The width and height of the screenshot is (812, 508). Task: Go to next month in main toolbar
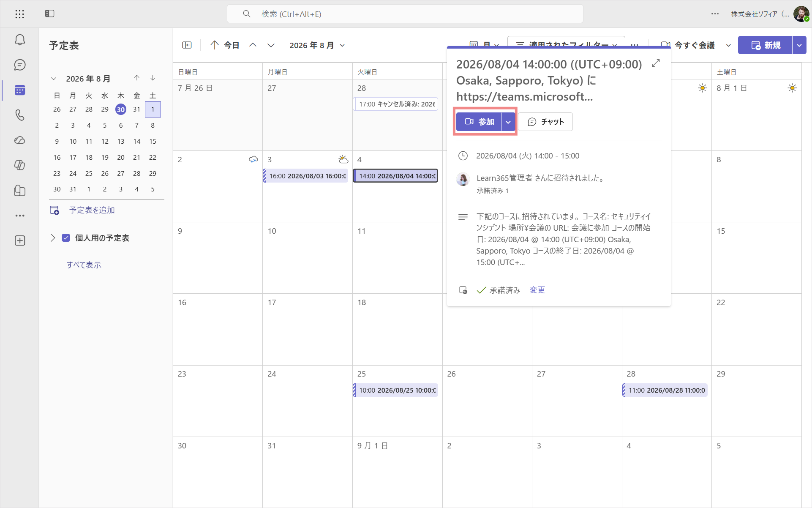(271, 45)
